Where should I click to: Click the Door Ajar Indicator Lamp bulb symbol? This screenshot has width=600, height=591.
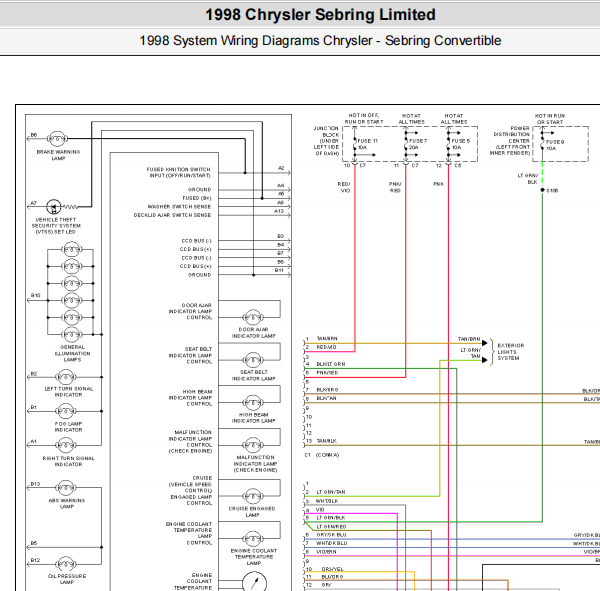[x=253, y=317]
